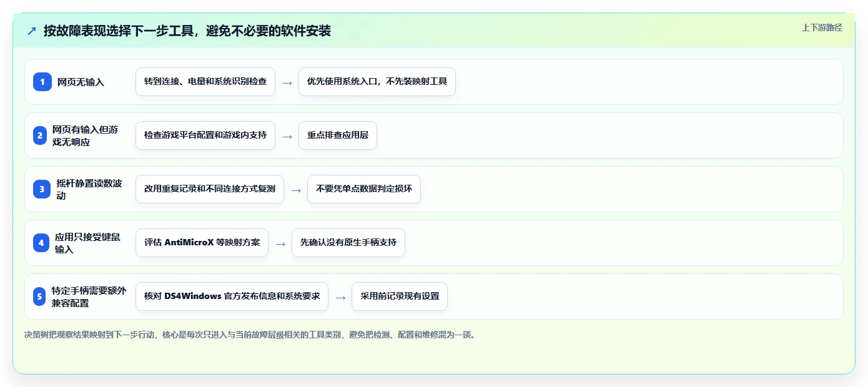Click the 重点排查应用层 chip
The image size is (868, 387).
pyautogui.click(x=338, y=135)
